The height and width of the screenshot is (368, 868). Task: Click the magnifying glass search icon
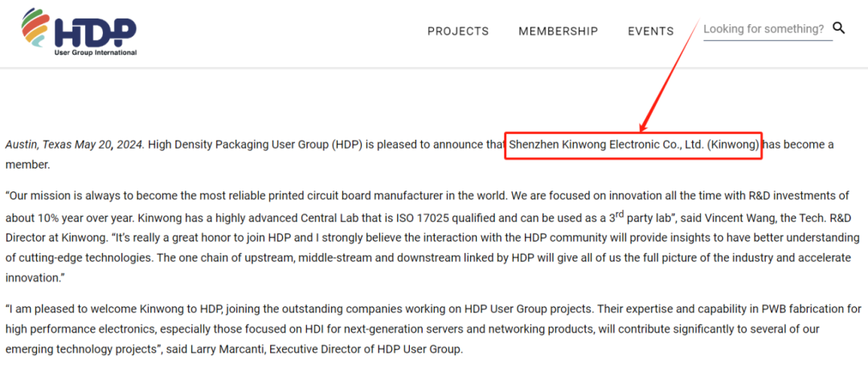839,28
